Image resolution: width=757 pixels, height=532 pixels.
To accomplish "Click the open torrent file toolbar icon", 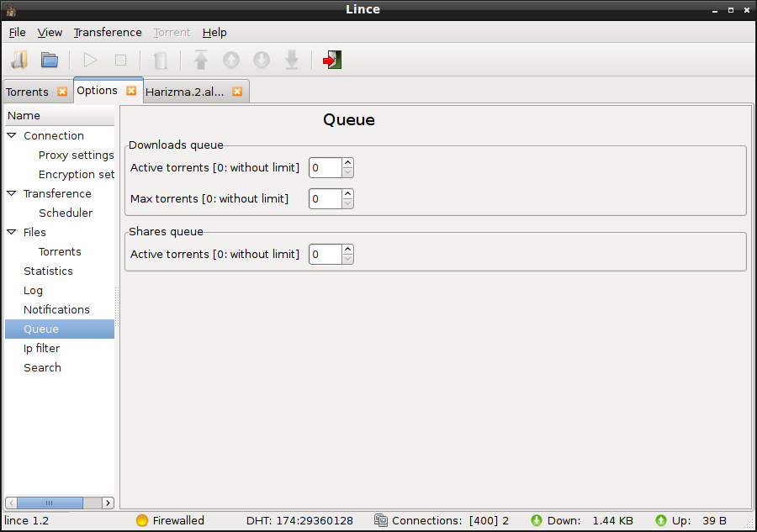I will point(20,61).
